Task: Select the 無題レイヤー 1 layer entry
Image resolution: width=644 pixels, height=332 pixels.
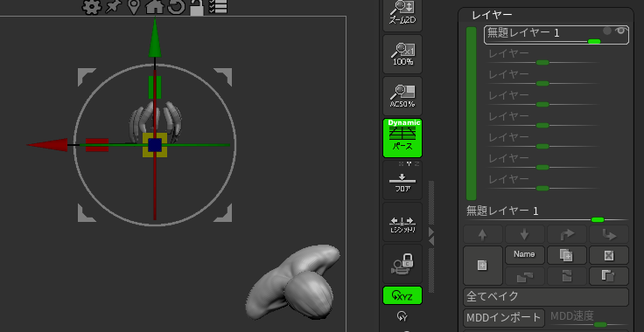Action: (x=556, y=35)
